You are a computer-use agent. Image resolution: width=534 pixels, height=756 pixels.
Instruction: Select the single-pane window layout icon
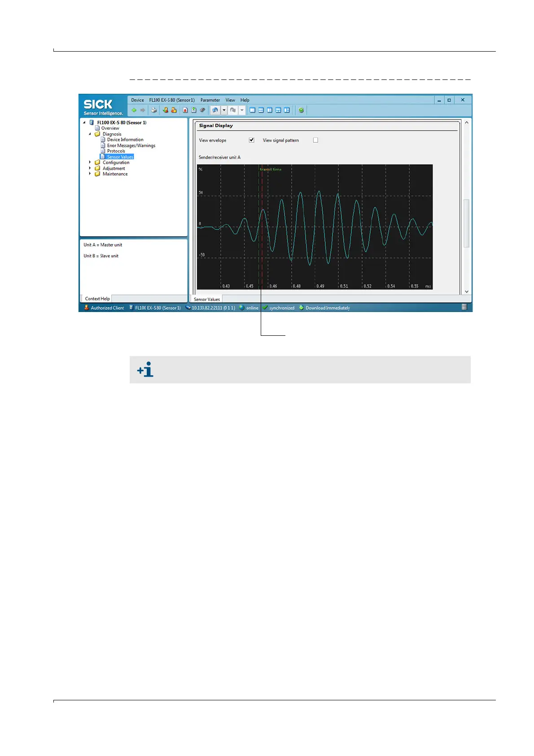pyautogui.click(x=253, y=110)
